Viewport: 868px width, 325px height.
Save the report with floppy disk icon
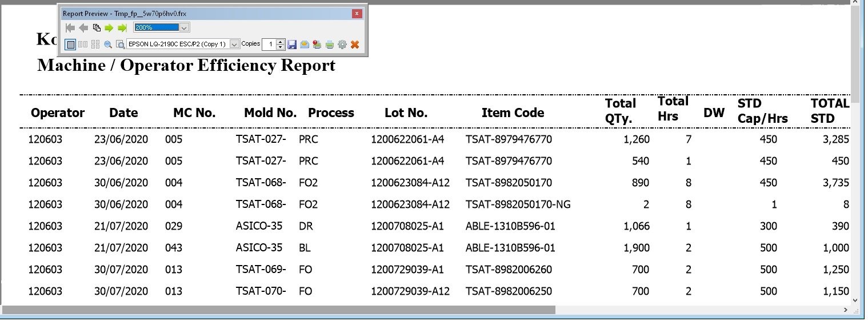pyautogui.click(x=292, y=45)
